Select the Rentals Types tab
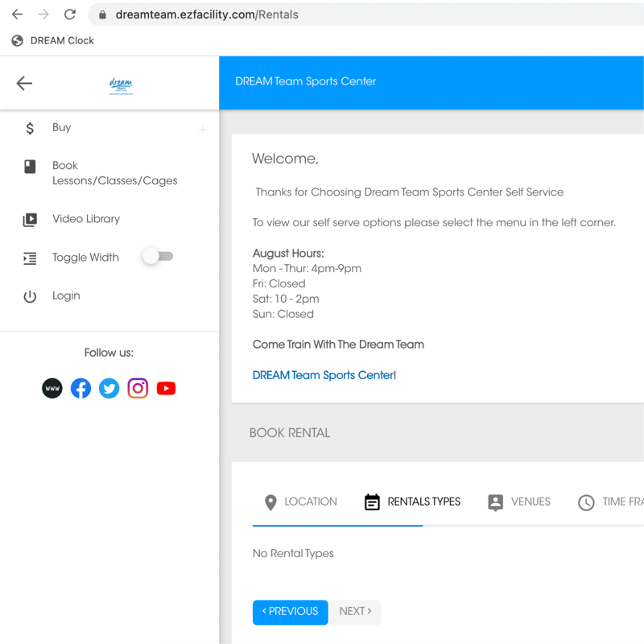 click(x=413, y=502)
